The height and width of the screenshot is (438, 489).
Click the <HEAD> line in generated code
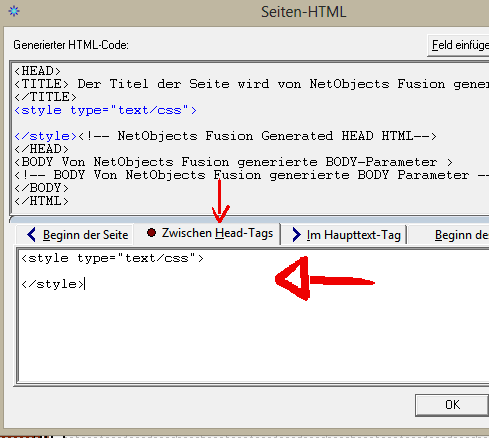38,71
